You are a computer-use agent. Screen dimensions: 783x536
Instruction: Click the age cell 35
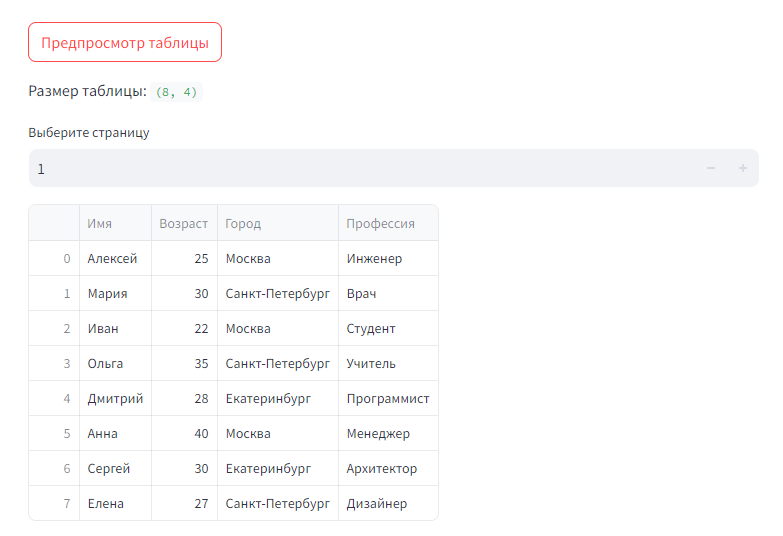[184, 363]
